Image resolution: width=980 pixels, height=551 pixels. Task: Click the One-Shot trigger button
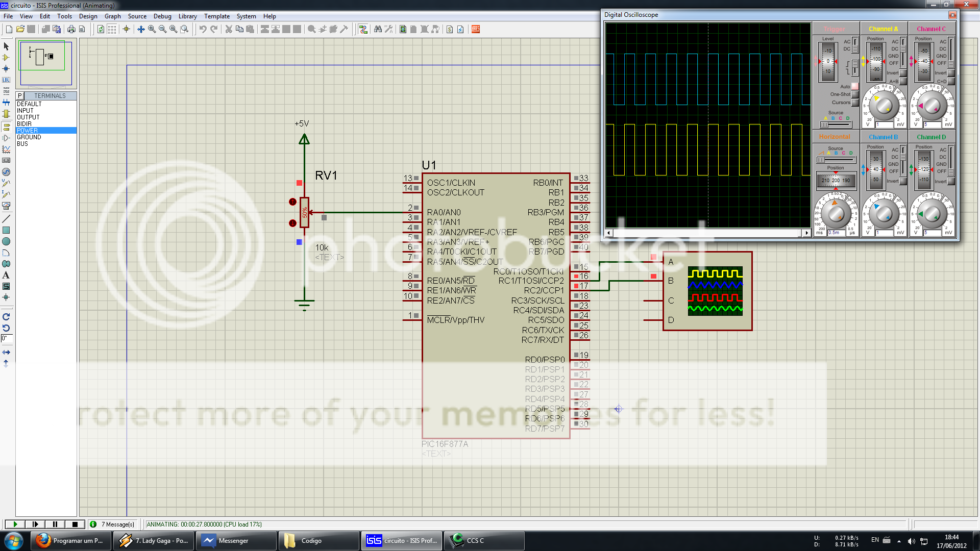click(855, 94)
